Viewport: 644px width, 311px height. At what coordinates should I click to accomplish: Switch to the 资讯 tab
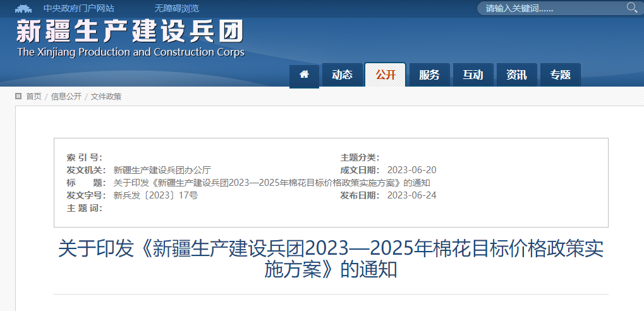coord(516,75)
